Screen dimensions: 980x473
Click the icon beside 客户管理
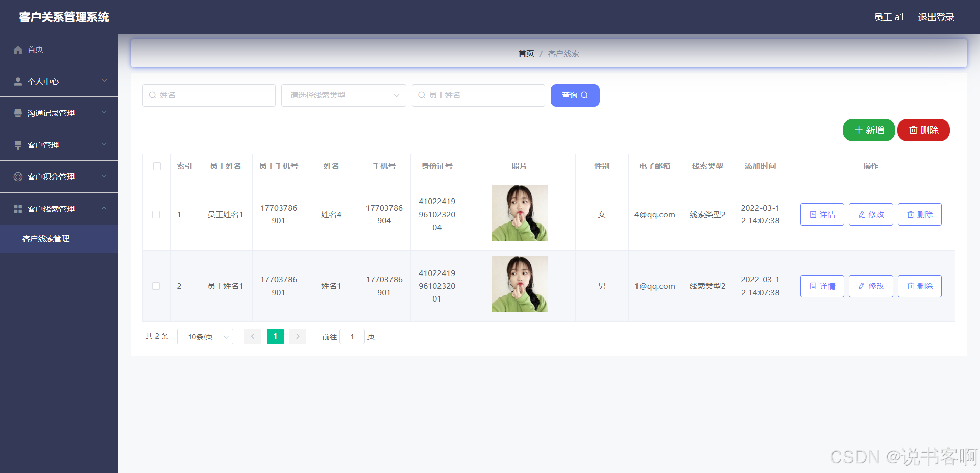(x=18, y=145)
